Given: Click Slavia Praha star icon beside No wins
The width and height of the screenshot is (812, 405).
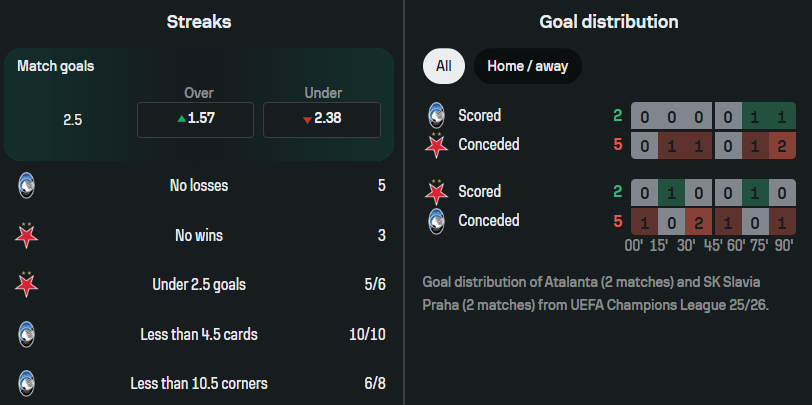Looking at the screenshot, I should click(x=27, y=235).
